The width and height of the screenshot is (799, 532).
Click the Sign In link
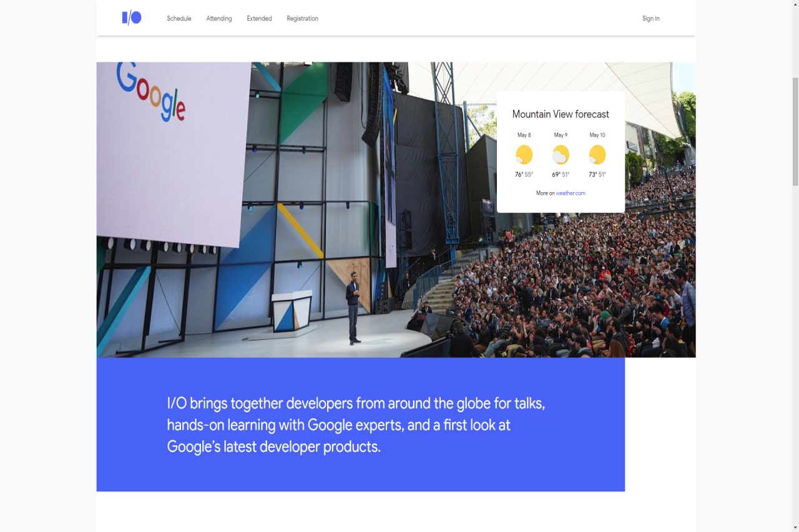[651, 19]
